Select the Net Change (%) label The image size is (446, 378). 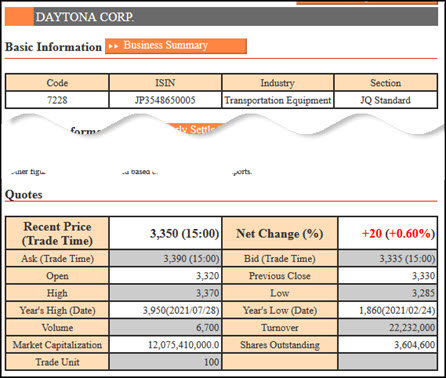[280, 233]
